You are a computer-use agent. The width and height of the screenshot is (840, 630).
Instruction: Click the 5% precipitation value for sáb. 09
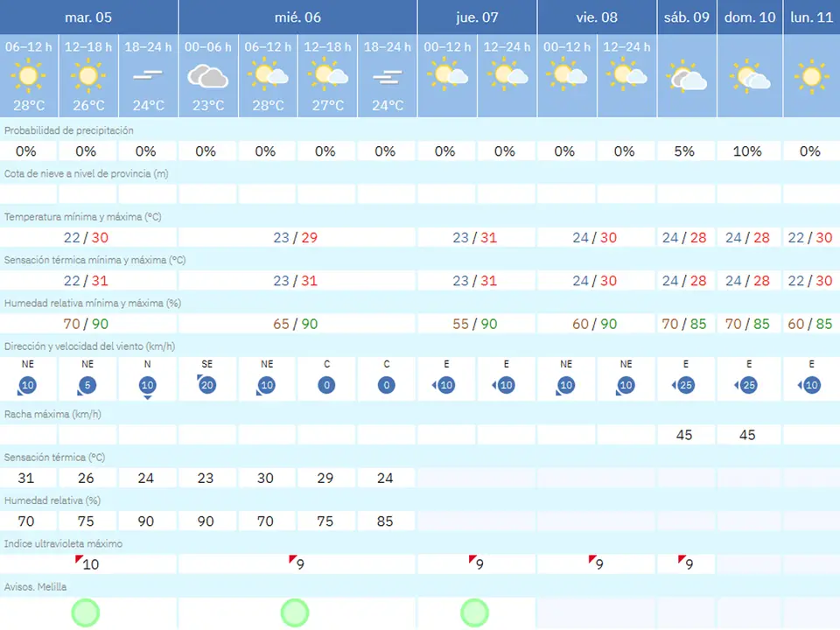[684, 151]
